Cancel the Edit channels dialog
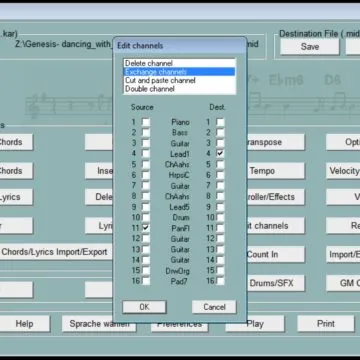Viewport: 360px width, 360px height. click(214, 307)
